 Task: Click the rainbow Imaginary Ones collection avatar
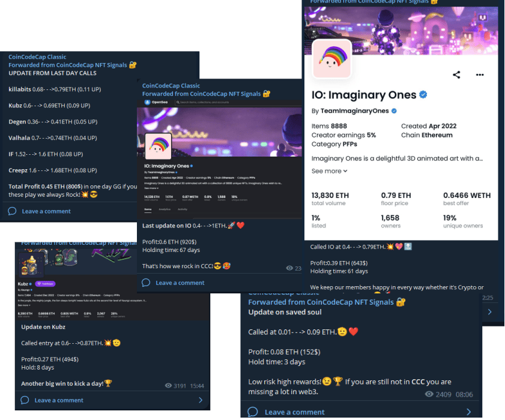(331, 59)
